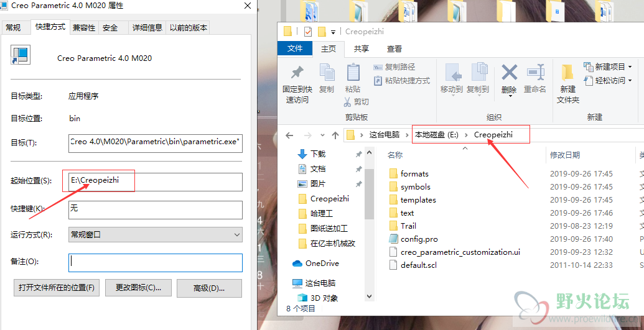
Task: Click the Up one level arrow
Action: (335, 135)
